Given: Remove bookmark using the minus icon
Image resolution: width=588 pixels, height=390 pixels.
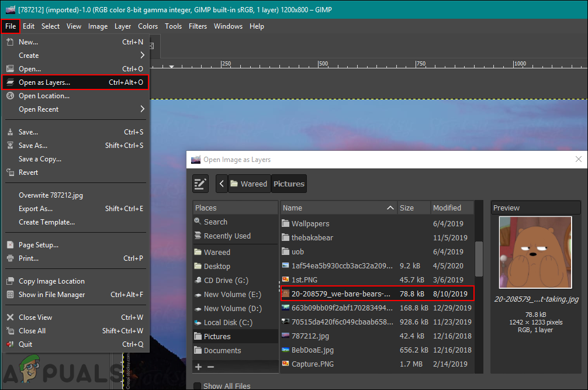Looking at the screenshot, I should (x=210, y=367).
